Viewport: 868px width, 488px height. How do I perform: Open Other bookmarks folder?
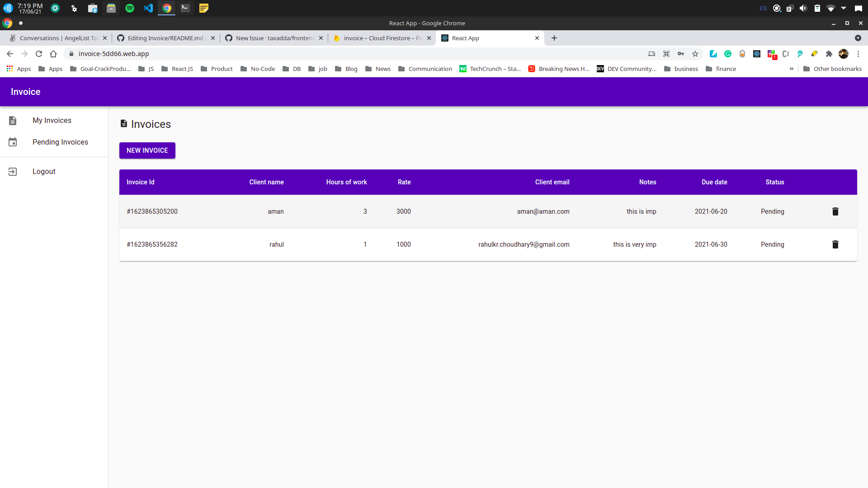click(832, 69)
